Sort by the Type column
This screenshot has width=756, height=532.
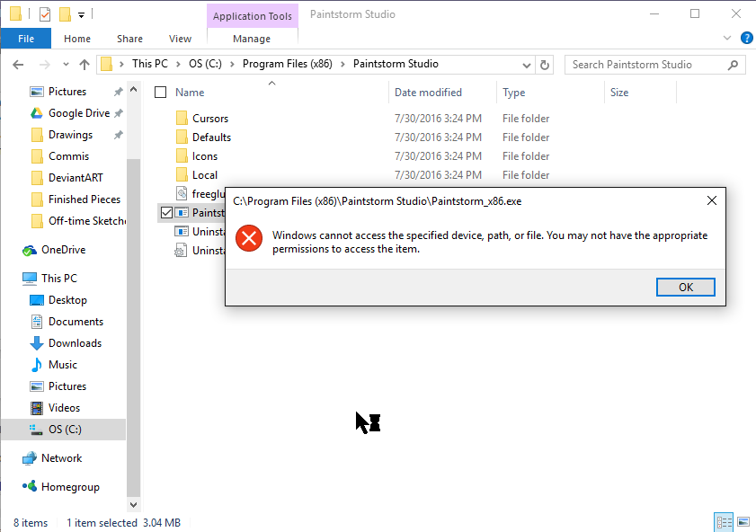(x=513, y=93)
